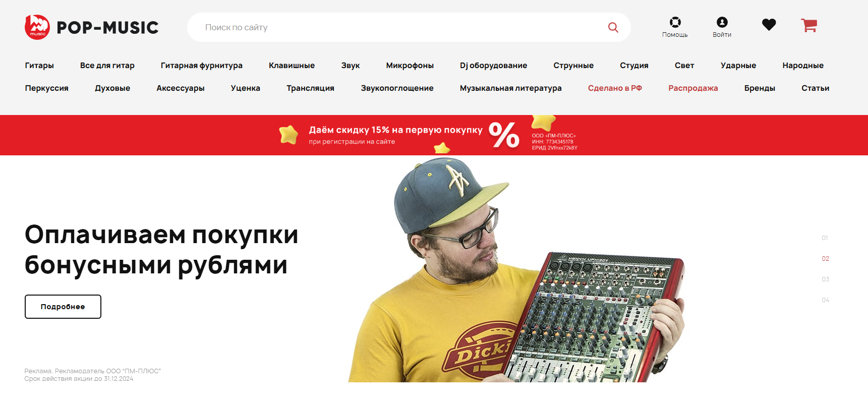Click the POP-MUSIC logo icon
Viewport: 868px width, 402px height.
[37, 27]
